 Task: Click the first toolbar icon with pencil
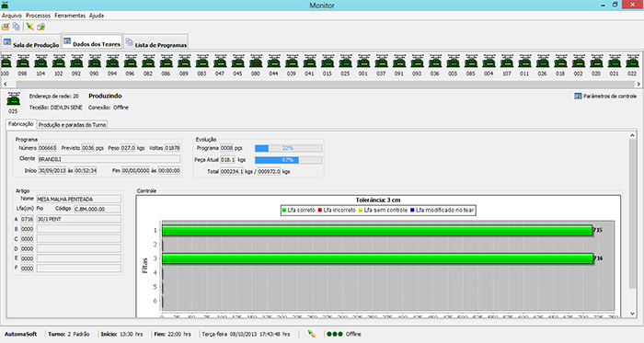pyautogui.click(x=6, y=27)
